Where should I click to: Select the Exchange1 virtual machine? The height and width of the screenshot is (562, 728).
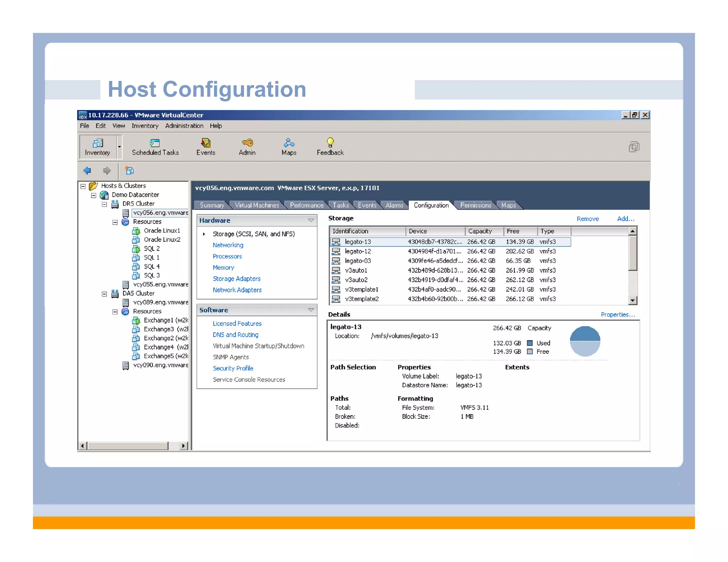166,320
